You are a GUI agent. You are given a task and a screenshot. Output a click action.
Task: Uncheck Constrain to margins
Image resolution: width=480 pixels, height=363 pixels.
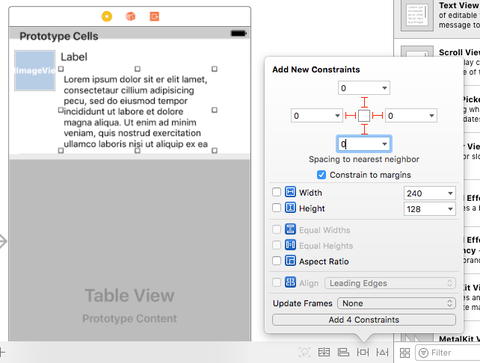coord(321,175)
